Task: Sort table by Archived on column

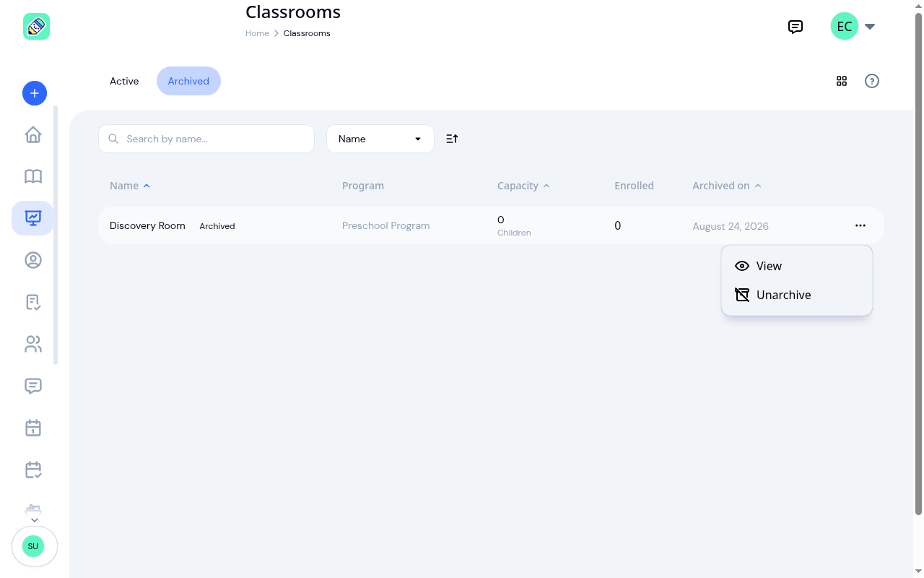Action: [727, 186]
